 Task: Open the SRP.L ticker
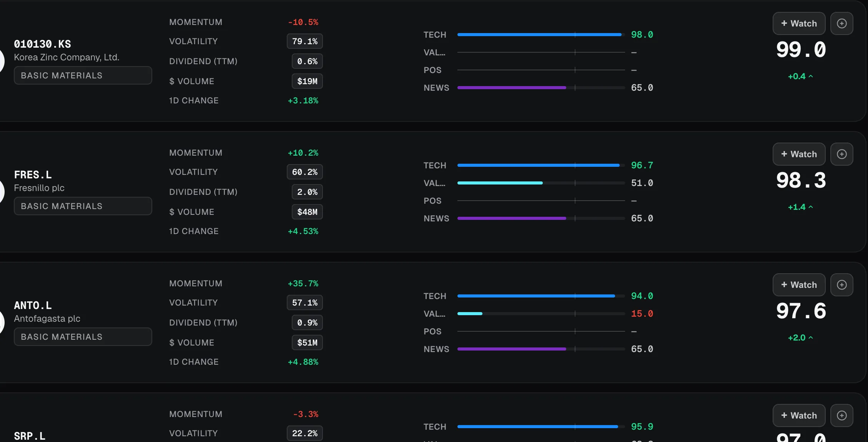tap(30, 436)
